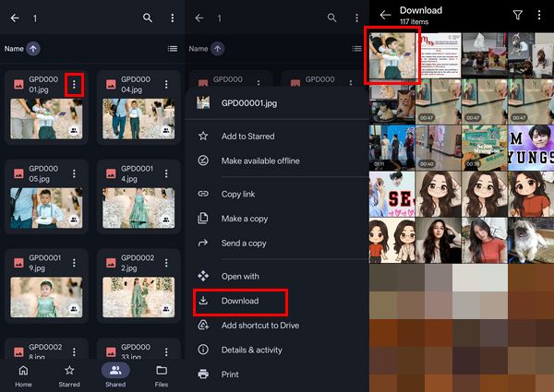
Task: Select Download from the context menu
Action: 240,301
